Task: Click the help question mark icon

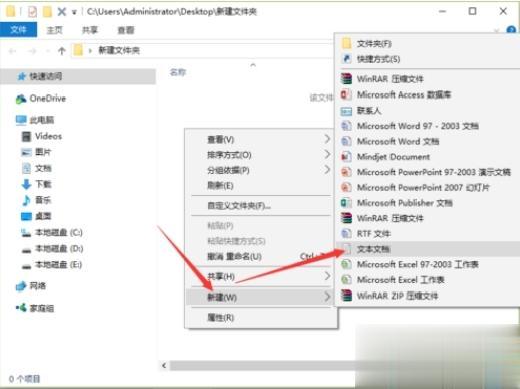Action: tap(511, 30)
